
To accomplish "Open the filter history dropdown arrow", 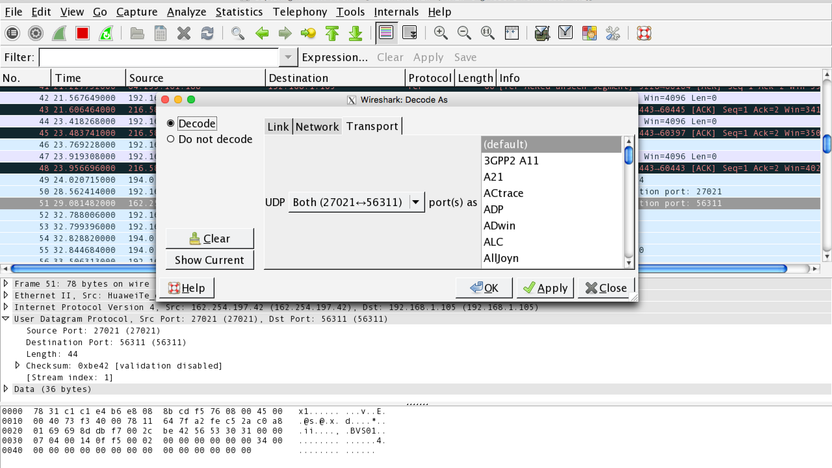I will (x=288, y=57).
